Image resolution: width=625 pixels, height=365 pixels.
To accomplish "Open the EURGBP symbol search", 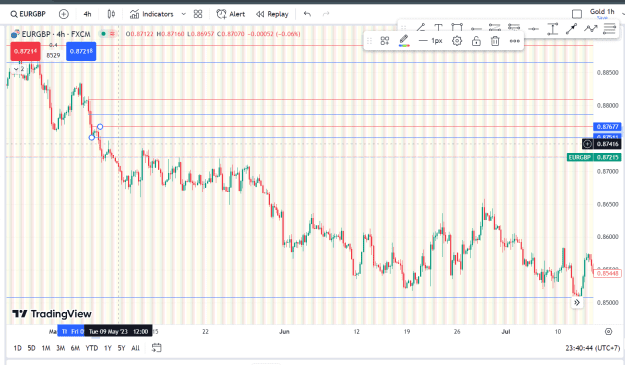I will (x=28, y=14).
